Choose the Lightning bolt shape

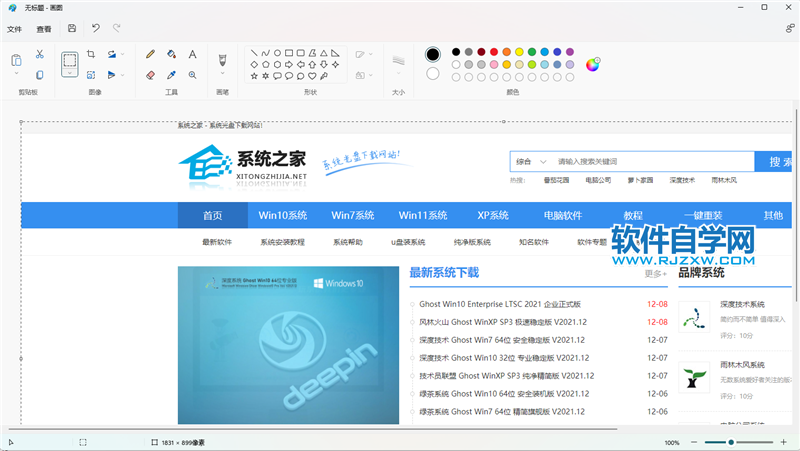pyautogui.click(x=324, y=76)
